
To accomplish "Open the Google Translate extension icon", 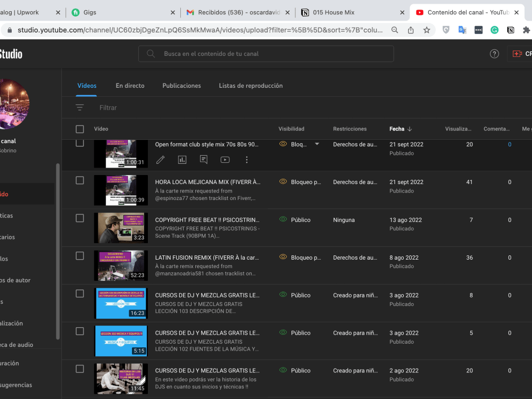I will (x=462, y=30).
